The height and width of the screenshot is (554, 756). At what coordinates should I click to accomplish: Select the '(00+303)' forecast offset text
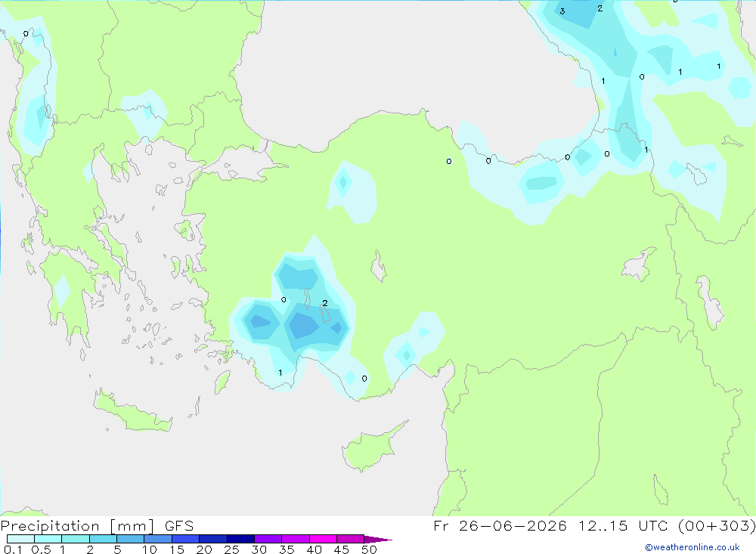pyautogui.click(x=717, y=525)
